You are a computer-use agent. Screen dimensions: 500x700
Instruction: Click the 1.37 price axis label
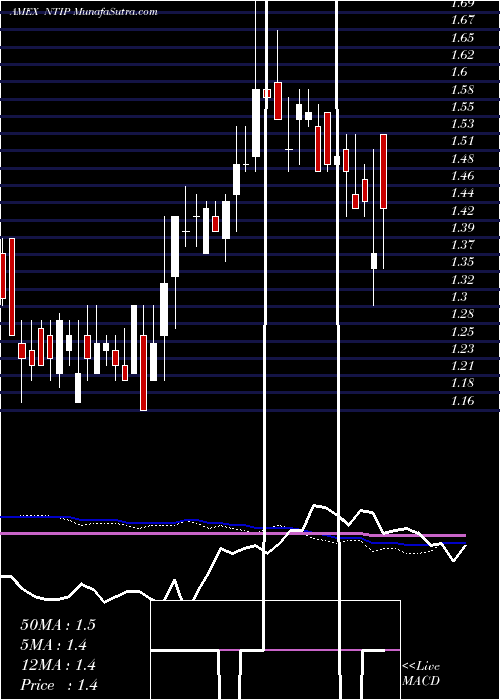click(462, 245)
